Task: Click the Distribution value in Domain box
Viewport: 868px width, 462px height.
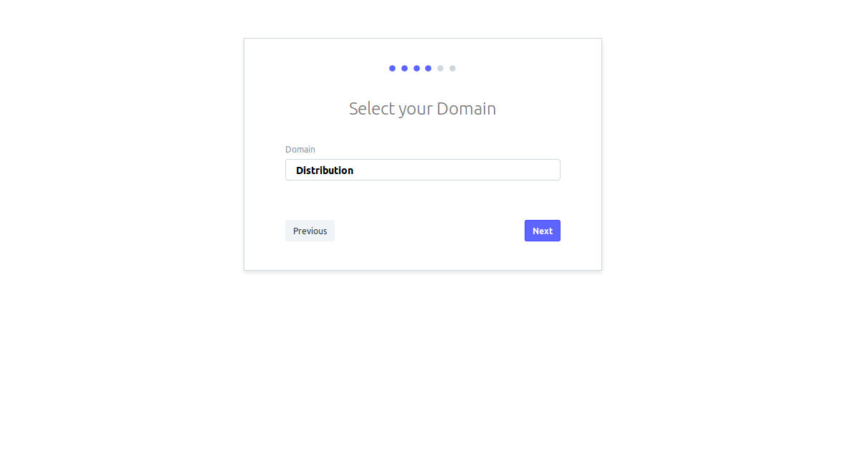Action: coord(325,170)
